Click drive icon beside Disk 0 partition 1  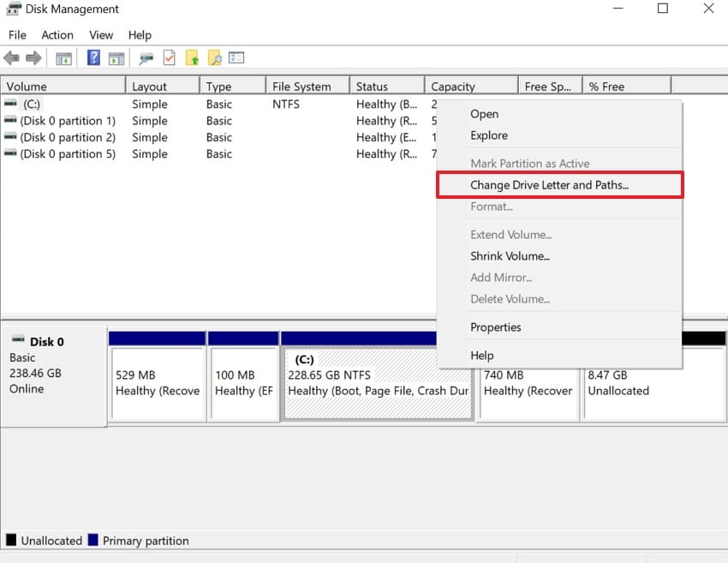(10, 120)
